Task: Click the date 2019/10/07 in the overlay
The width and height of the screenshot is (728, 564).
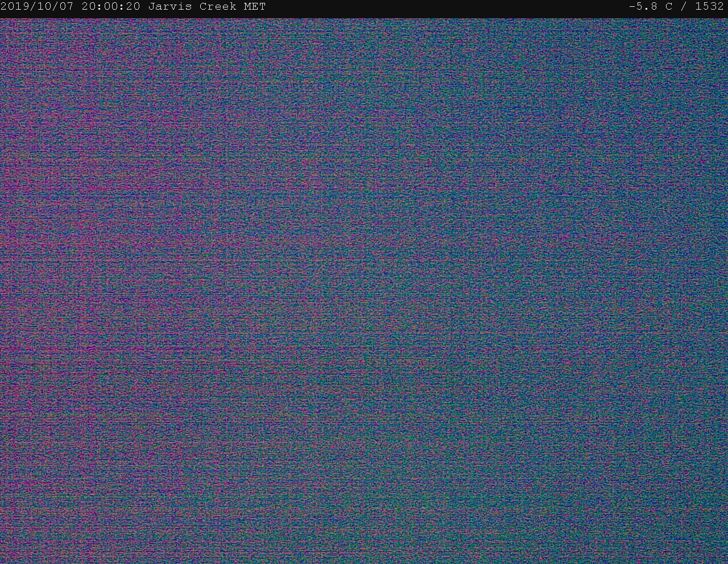Action: [x=37, y=7]
